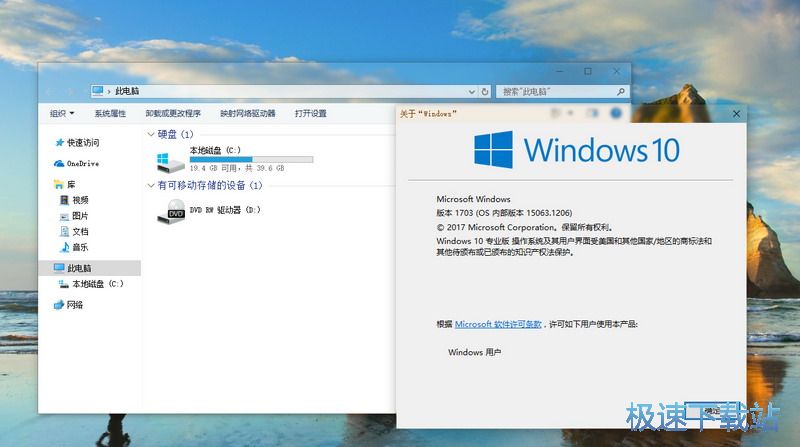Viewport: 800px width, 447px height.
Task: Open the 网络 network icon in sidebar
Action: [x=60, y=305]
